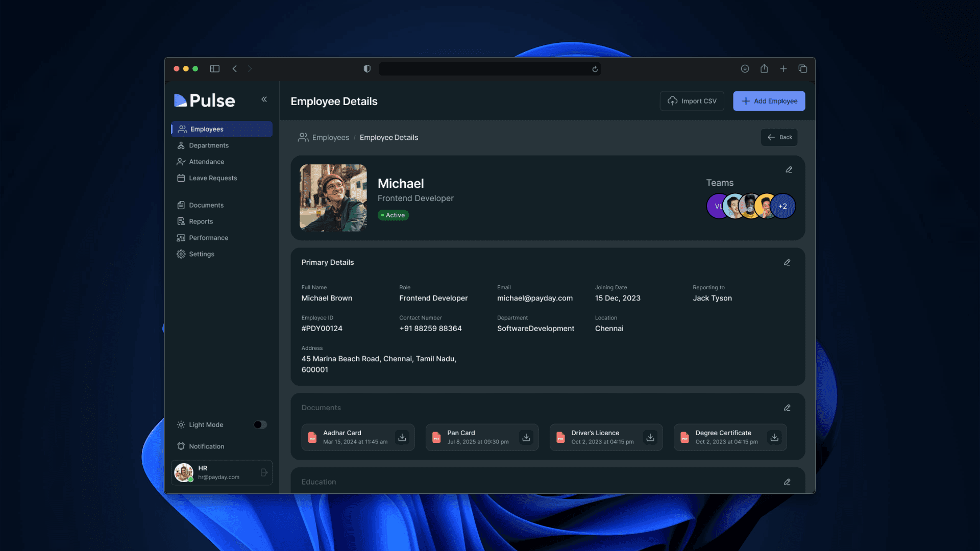Click the Back button
This screenshot has width=980, height=551.
pos(779,137)
